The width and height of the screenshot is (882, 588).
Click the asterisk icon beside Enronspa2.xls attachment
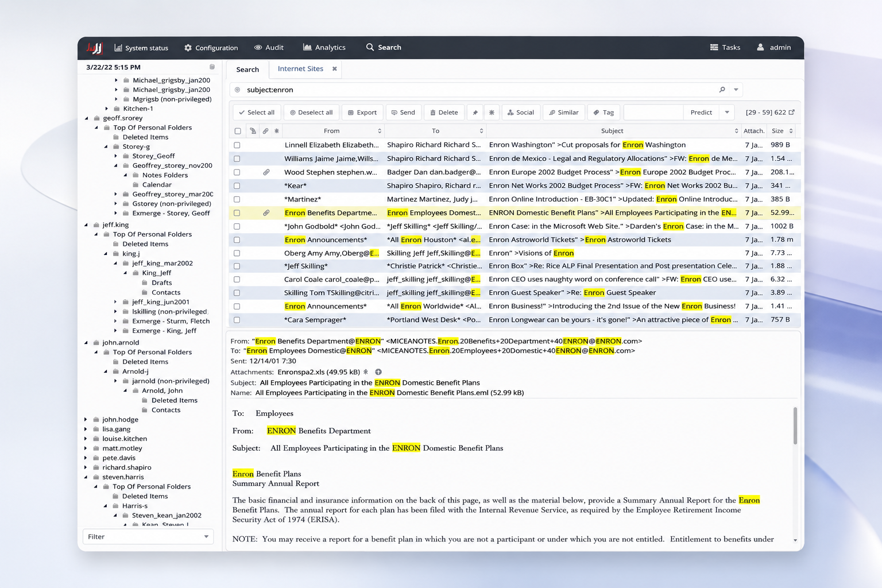[366, 372]
